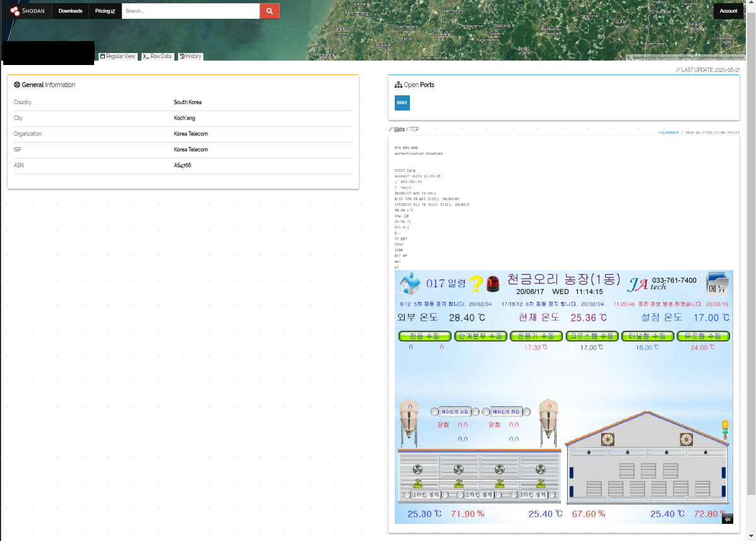
Task: Click the round indicator right of 에어인렛 하단
Action: click(527, 412)
